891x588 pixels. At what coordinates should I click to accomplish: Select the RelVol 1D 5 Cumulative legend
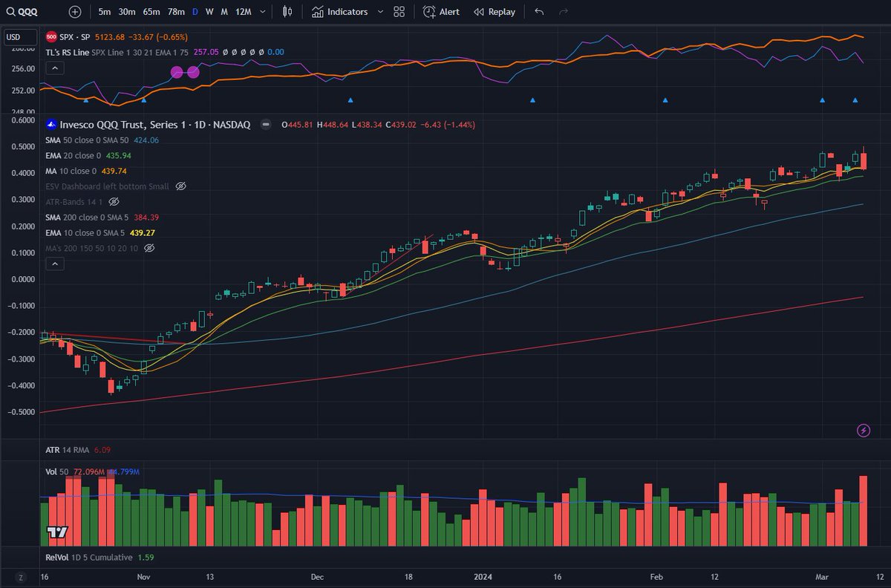[x=99, y=557]
